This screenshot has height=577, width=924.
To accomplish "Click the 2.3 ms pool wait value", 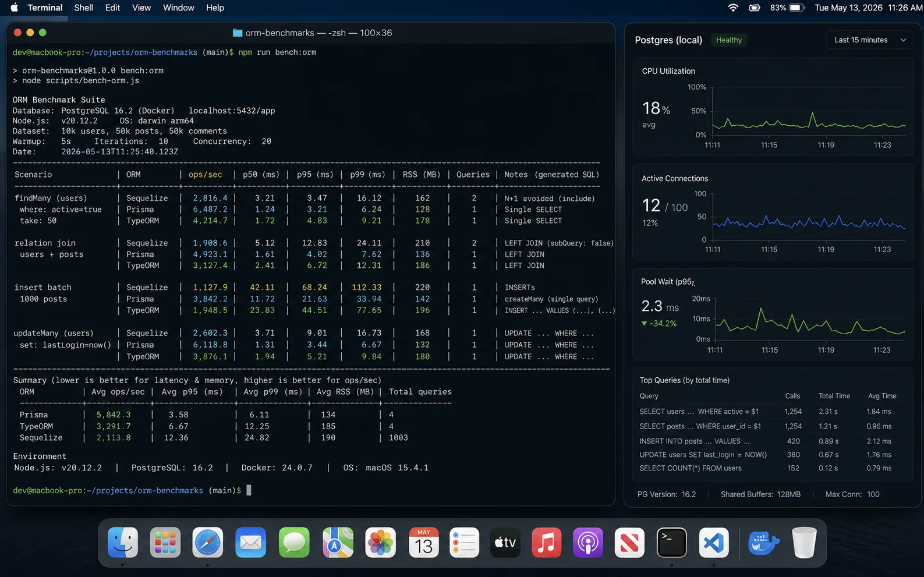I will pos(660,306).
